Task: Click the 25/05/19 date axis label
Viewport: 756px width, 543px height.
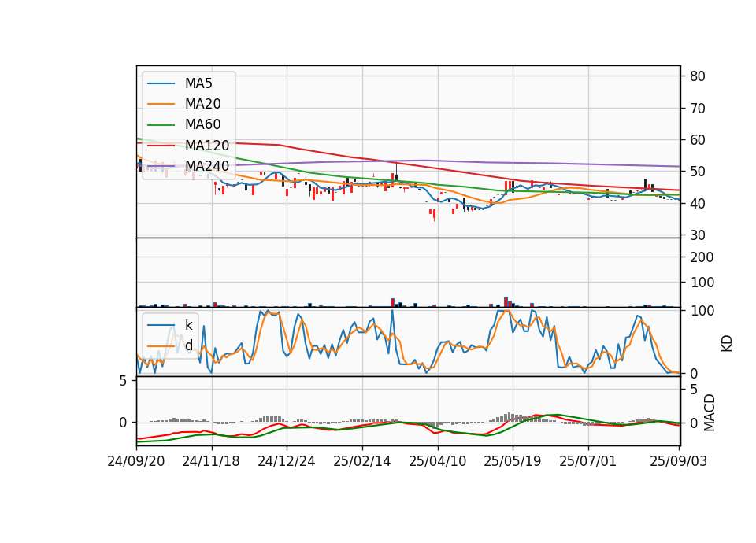Action: pyautogui.click(x=513, y=461)
